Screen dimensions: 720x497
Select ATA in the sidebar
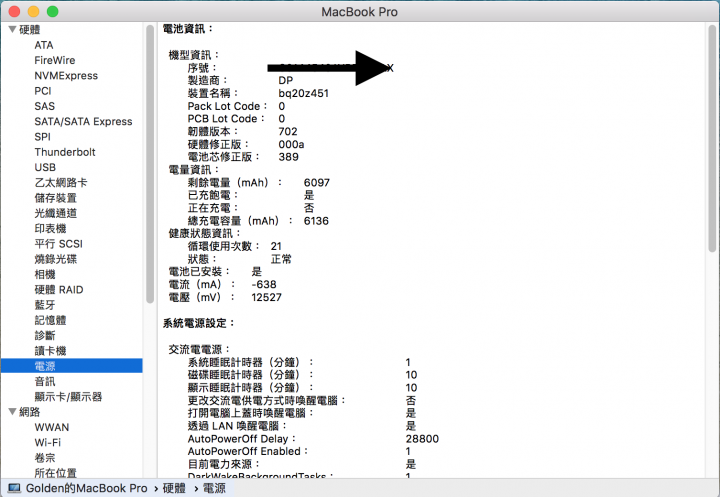44,45
